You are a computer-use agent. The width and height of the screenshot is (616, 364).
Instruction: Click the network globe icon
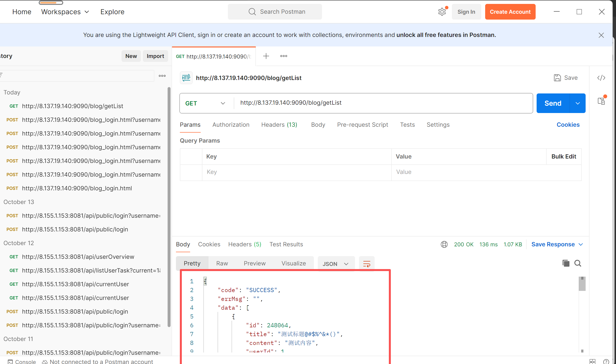coord(444,244)
